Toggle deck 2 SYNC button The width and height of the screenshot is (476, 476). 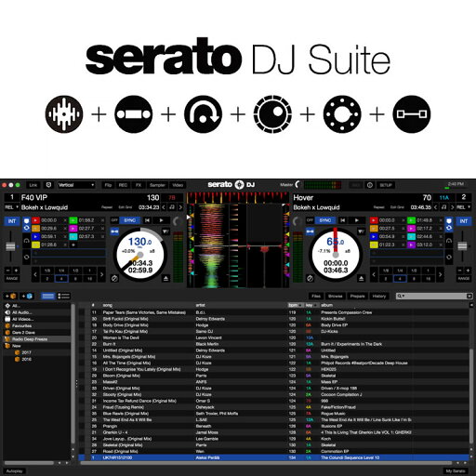pyautogui.click(x=325, y=220)
